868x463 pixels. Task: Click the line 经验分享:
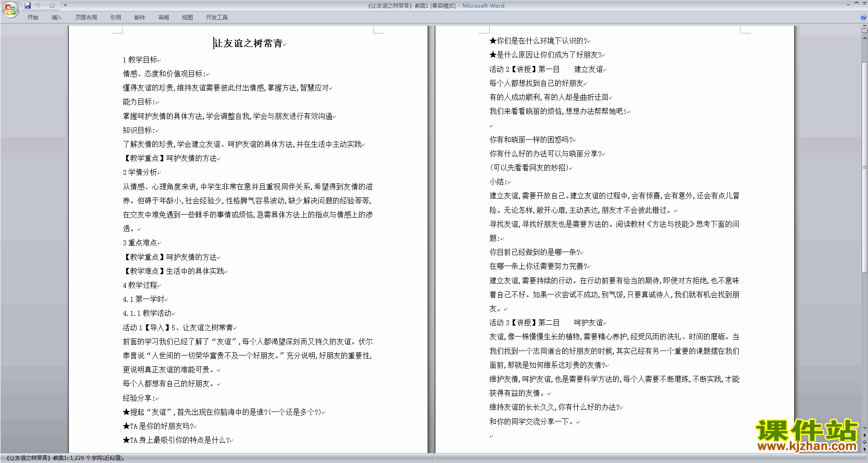(x=139, y=398)
